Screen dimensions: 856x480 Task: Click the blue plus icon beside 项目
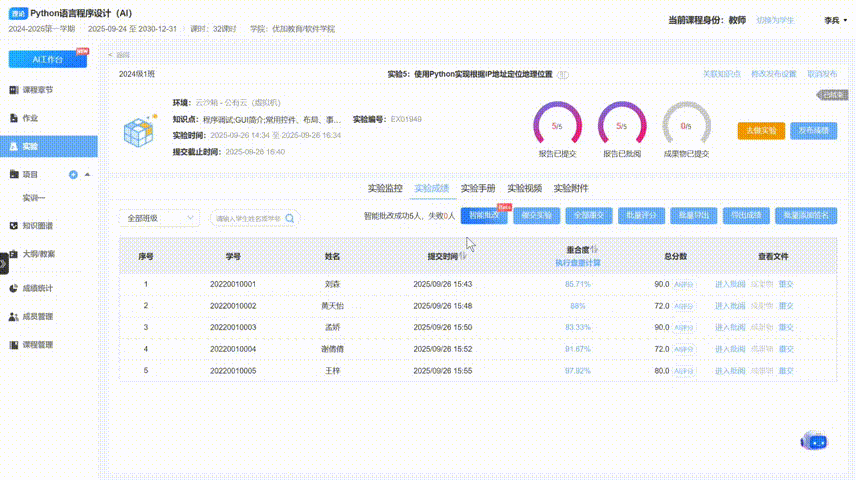(x=73, y=175)
